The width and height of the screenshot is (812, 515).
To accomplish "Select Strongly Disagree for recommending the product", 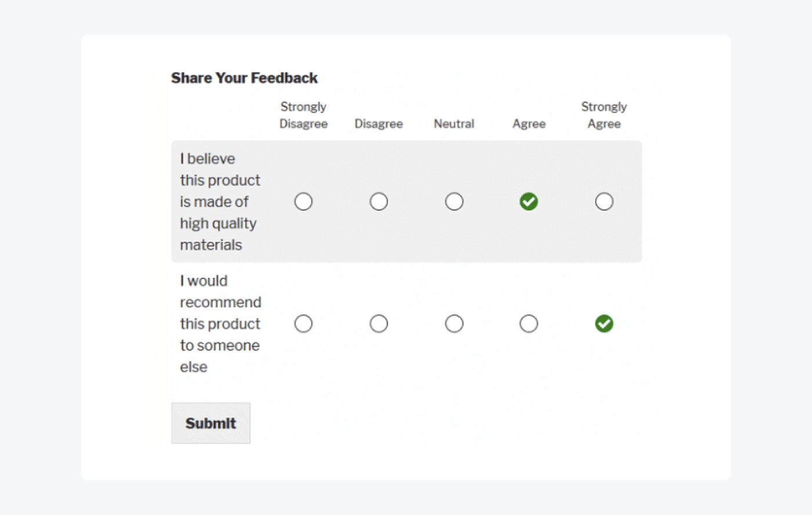I will [303, 324].
